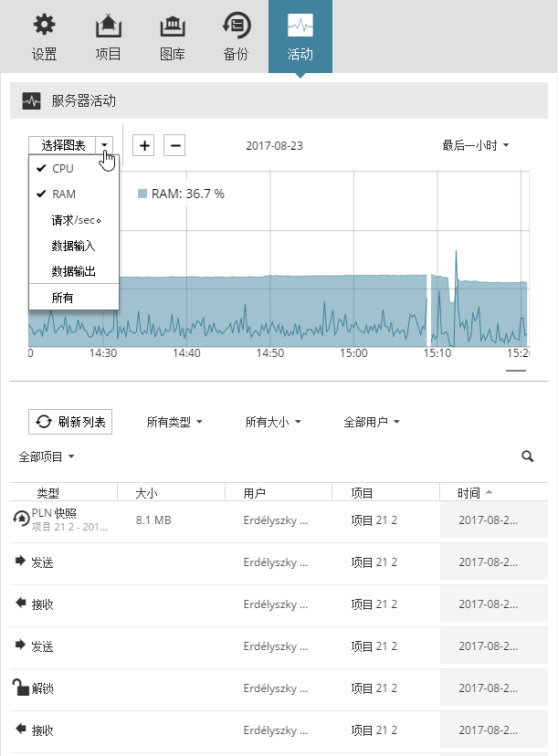558x756 pixels.
Task: Click the RAM legend color square
Action: (142, 194)
